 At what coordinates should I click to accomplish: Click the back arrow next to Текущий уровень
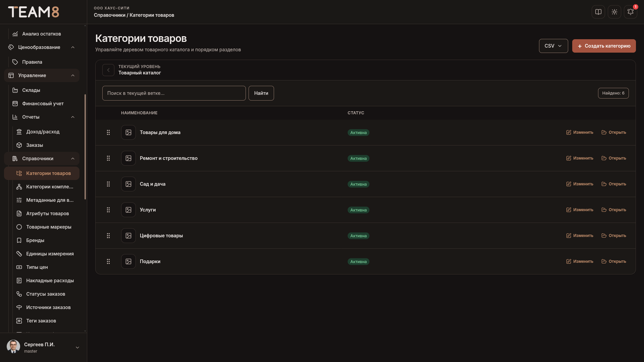pos(108,70)
